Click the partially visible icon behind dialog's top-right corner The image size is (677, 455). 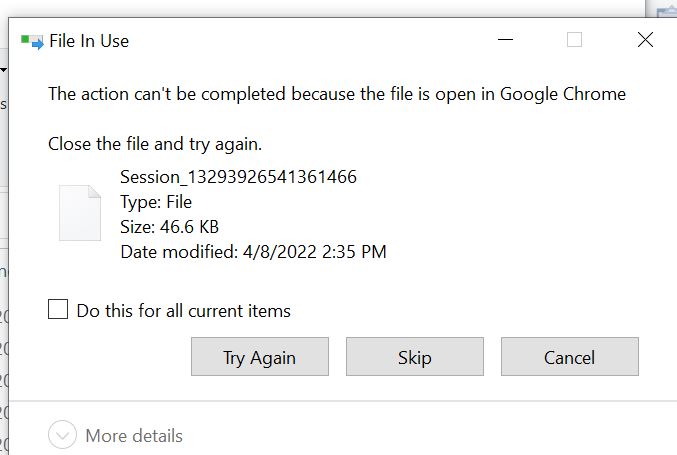click(x=666, y=9)
